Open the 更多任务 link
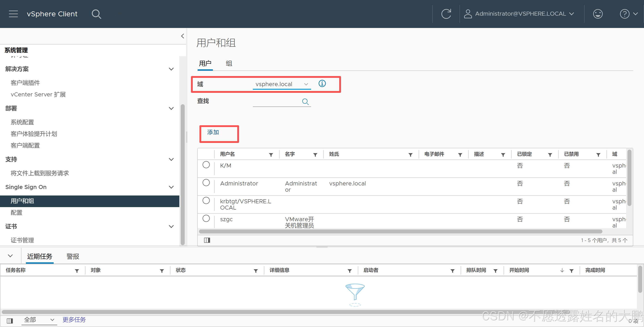The image size is (644, 327). (x=74, y=319)
